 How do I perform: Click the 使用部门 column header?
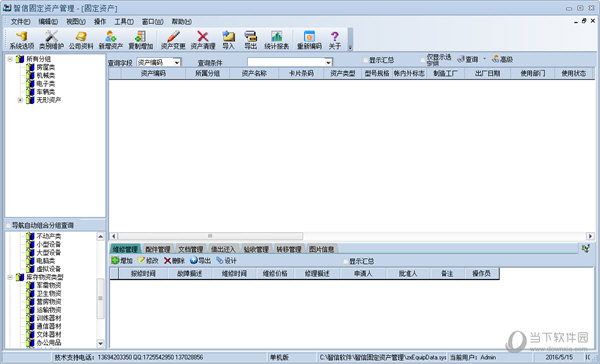532,73
